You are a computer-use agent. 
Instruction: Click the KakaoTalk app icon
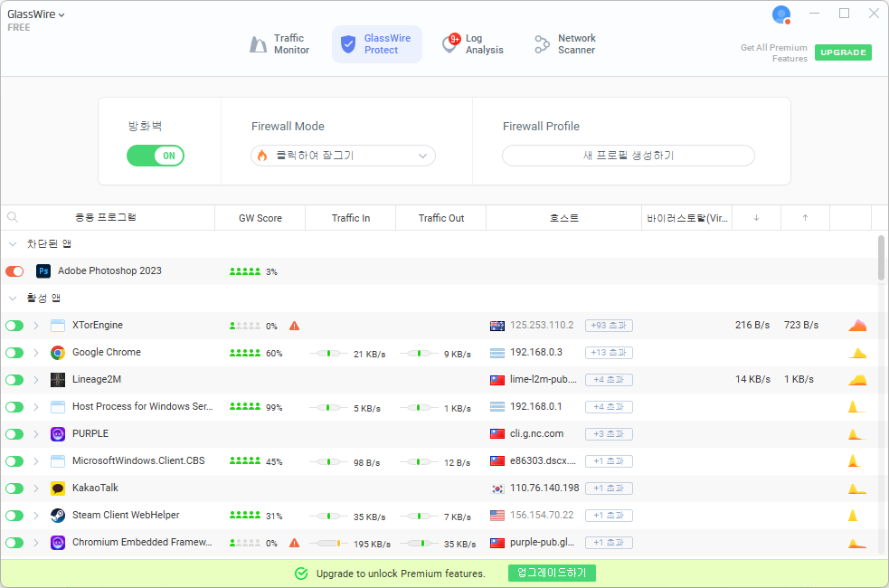[x=58, y=488]
